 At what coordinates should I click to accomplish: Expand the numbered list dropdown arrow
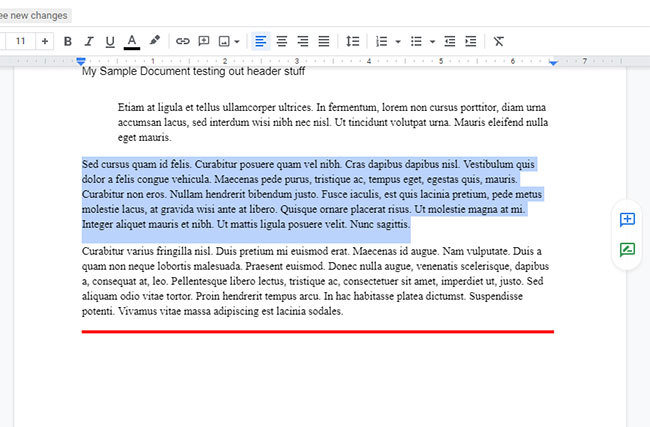[x=398, y=42]
